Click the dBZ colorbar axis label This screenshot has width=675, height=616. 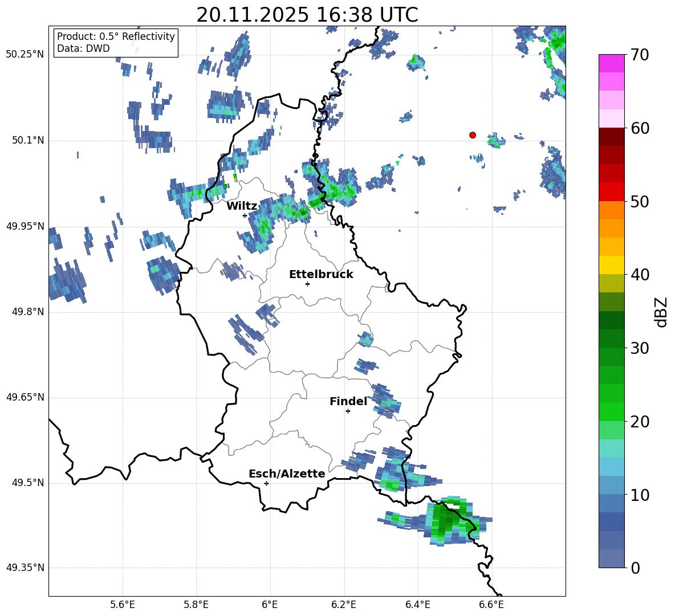click(x=661, y=312)
